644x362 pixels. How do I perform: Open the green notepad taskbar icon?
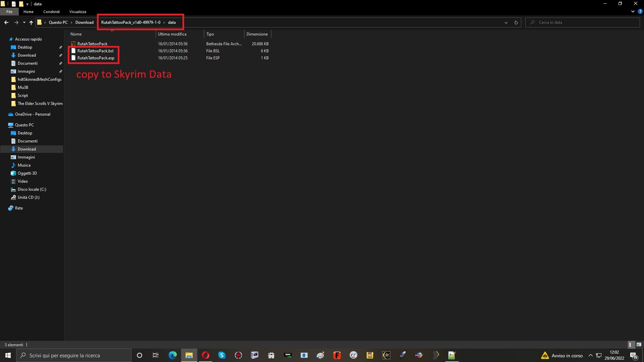click(452, 355)
